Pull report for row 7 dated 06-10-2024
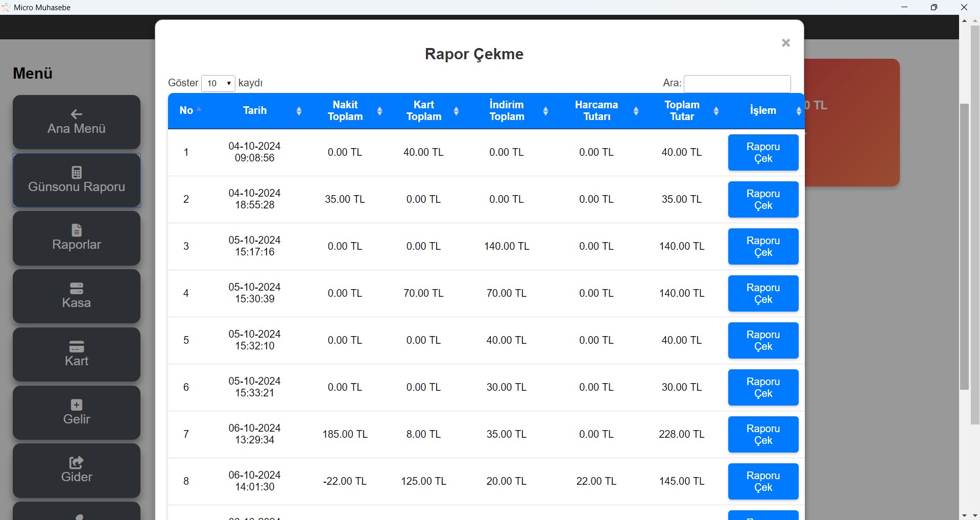The height and width of the screenshot is (520, 980). click(763, 435)
